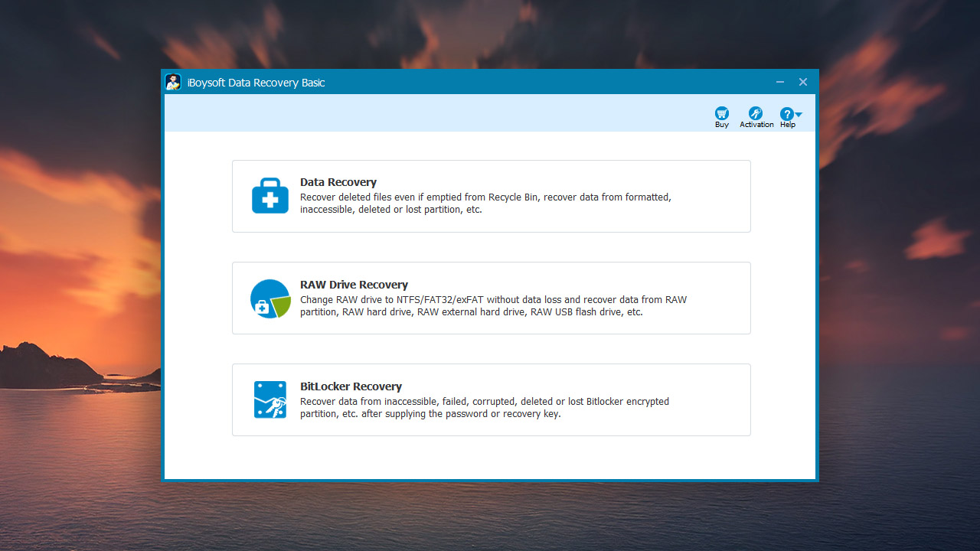
Task: Click the BitLocker Recovery key icon
Action: 270,400
